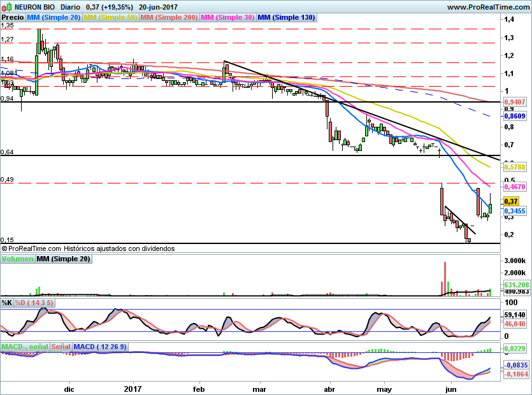Select the MM (Simple 200) legend label

(168, 18)
